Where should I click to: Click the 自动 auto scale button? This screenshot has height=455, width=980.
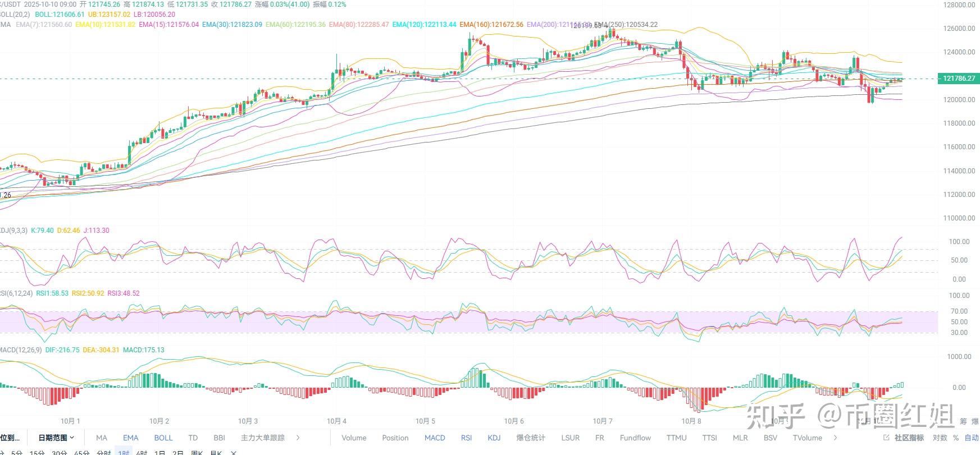tap(971, 438)
